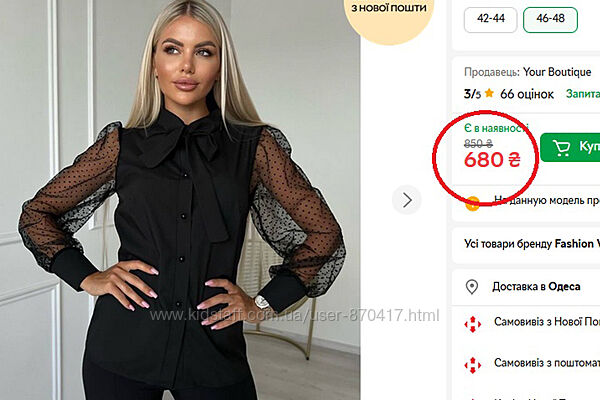
Task: Click the Nova Poshta icon beside Самовивіз з поштомата
Action: point(473,365)
